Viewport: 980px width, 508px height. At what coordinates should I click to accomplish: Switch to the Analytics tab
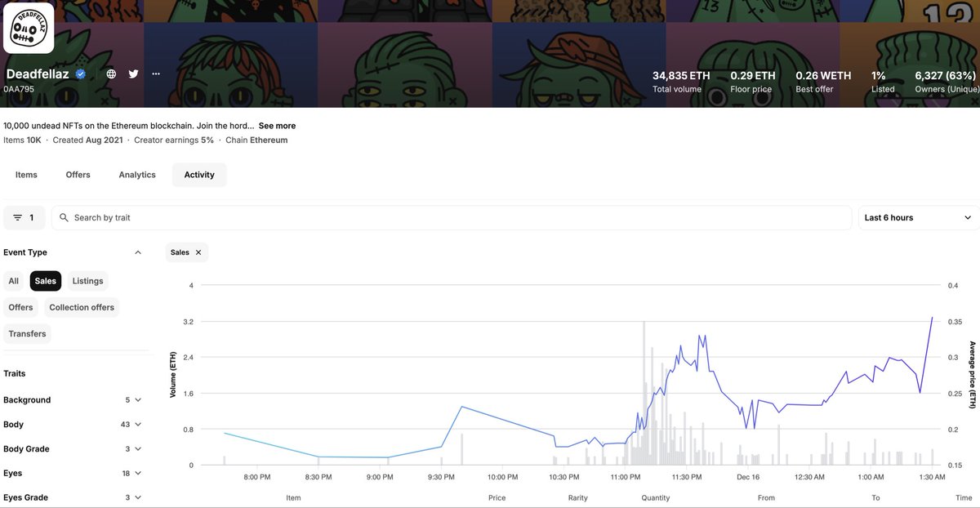click(x=137, y=175)
